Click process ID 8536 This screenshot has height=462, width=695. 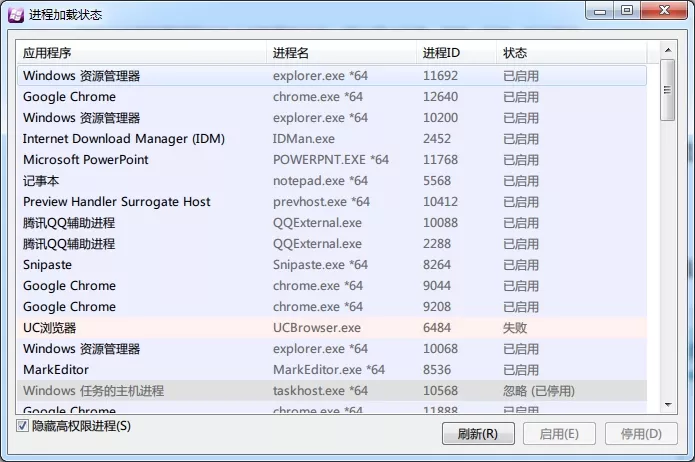click(x=437, y=370)
